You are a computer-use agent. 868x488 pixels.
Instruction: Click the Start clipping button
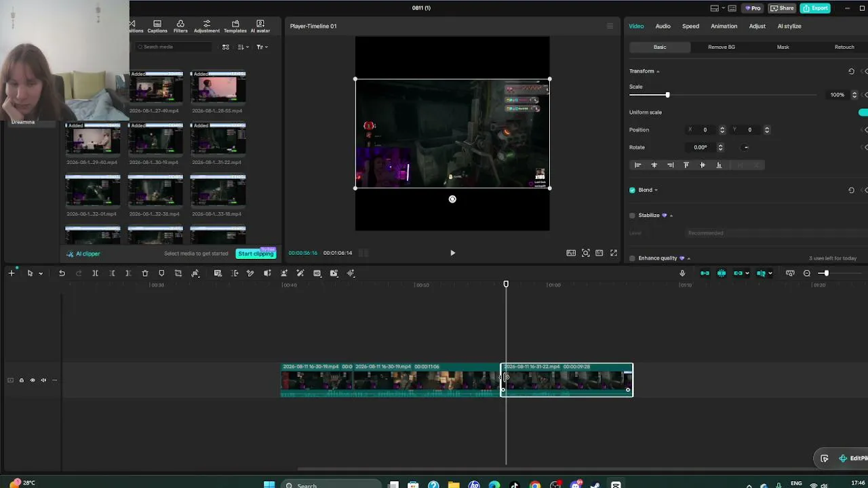(x=256, y=253)
